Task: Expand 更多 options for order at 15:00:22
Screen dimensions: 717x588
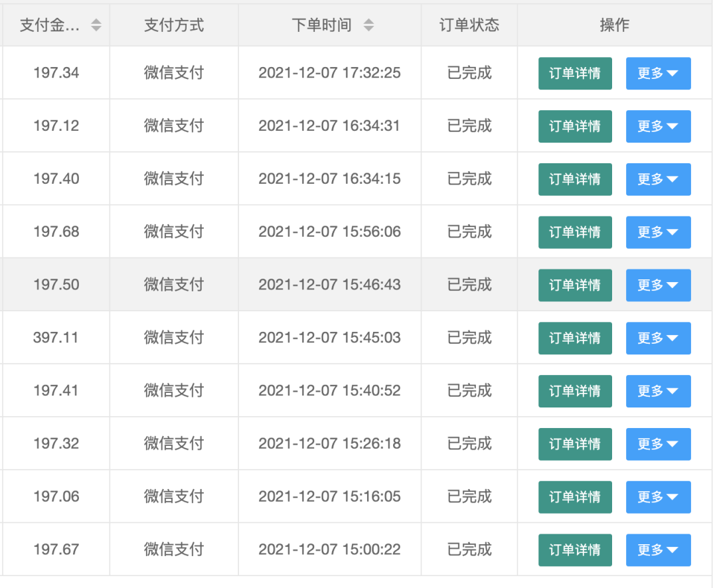Action: pos(658,550)
